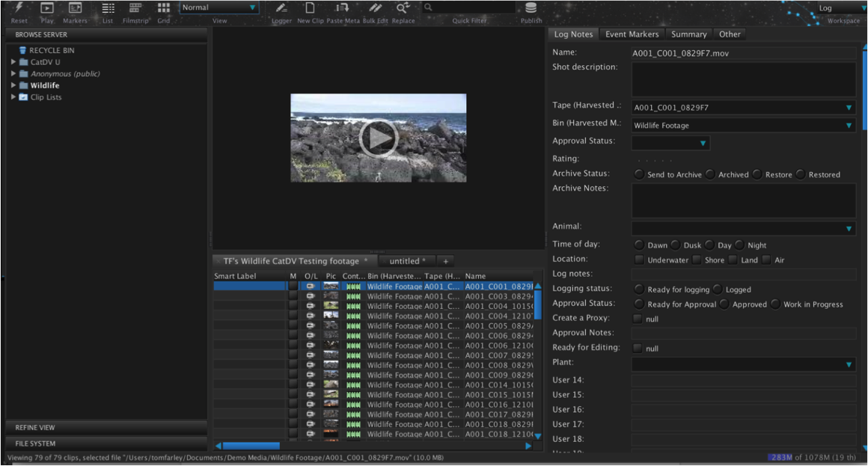Click the Markers toolbar icon
This screenshot has width=868, height=466.
(x=75, y=8)
